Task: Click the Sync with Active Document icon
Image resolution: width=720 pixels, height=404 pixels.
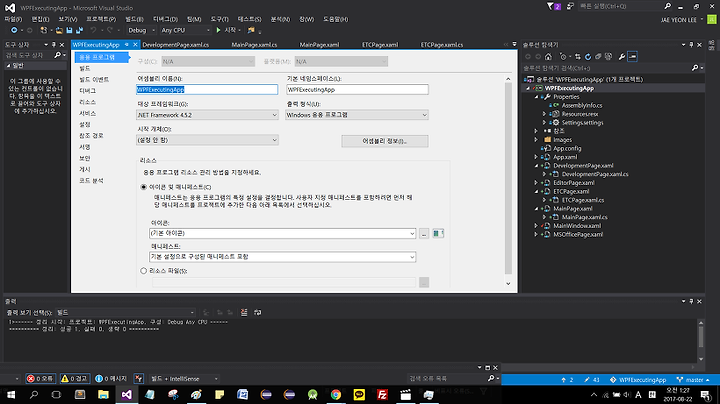Action: coord(578,56)
